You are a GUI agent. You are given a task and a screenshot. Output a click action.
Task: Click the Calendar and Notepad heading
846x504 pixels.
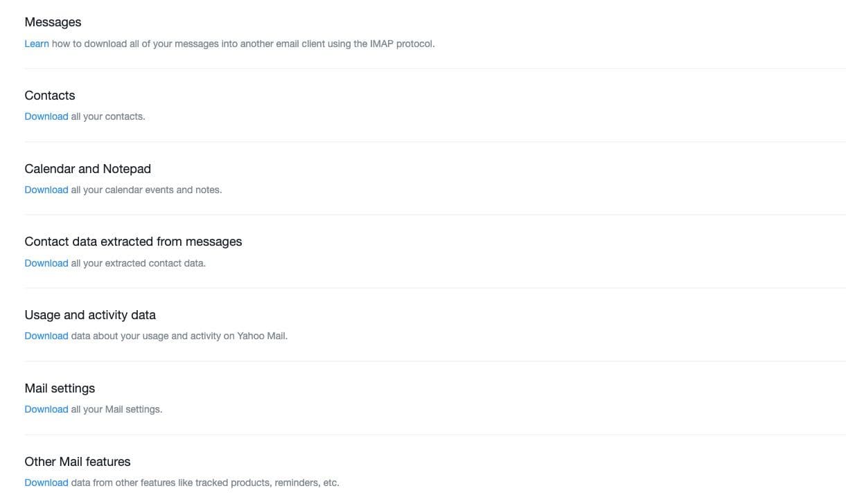[87, 169]
